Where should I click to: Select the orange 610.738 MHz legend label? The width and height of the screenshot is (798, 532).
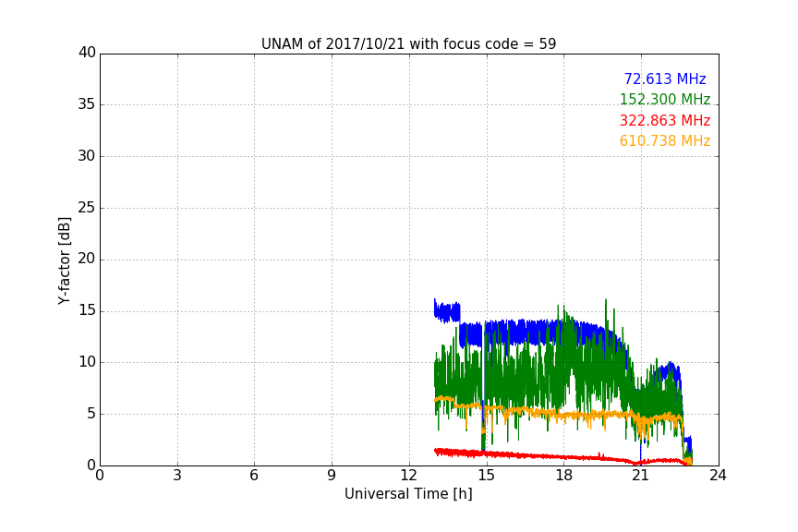[x=665, y=141]
